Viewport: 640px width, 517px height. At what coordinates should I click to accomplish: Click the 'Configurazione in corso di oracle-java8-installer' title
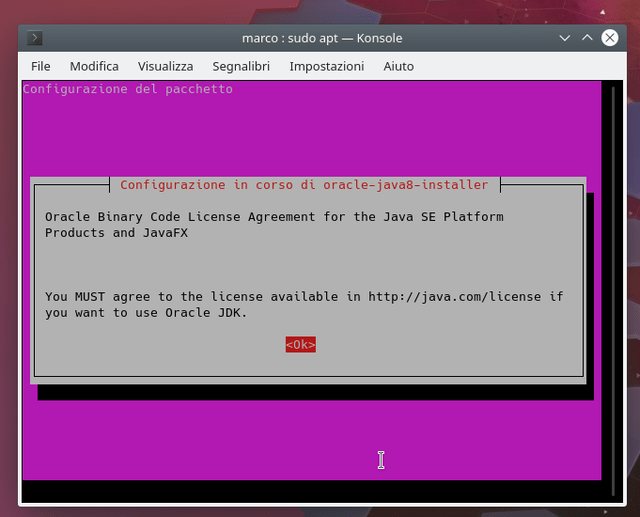point(304,185)
